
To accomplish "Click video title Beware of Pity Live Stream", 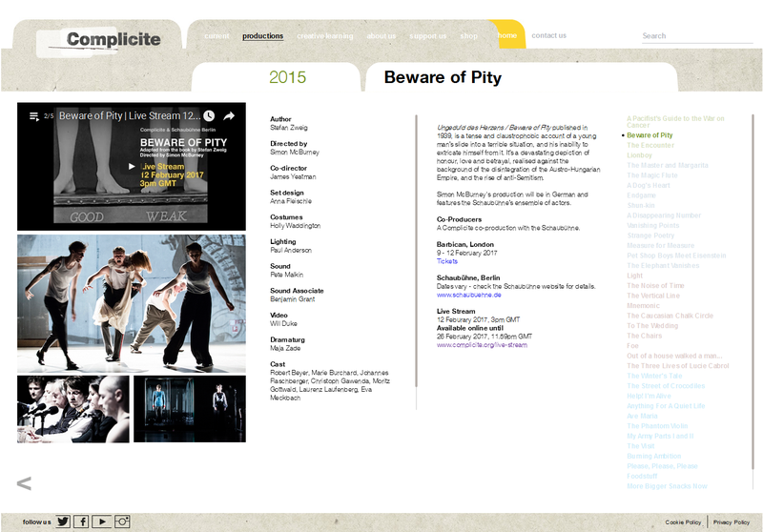I will point(130,116).
